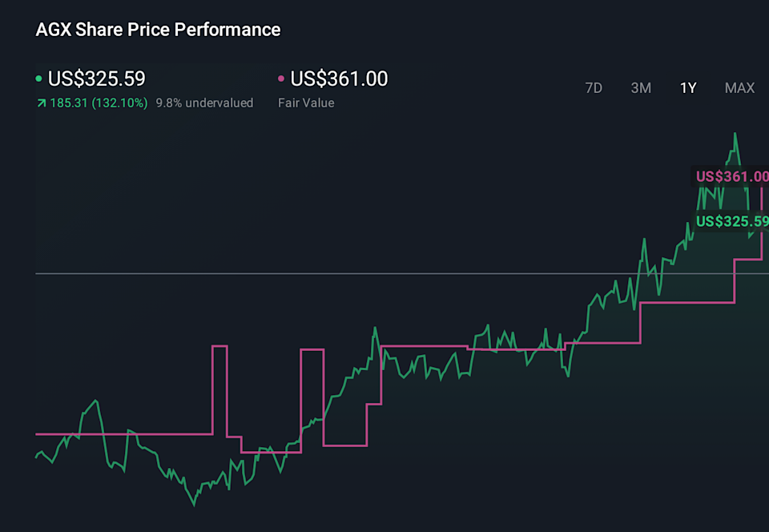
Task: Click the top of the second pink spike
Action: (x=312, y=350)
